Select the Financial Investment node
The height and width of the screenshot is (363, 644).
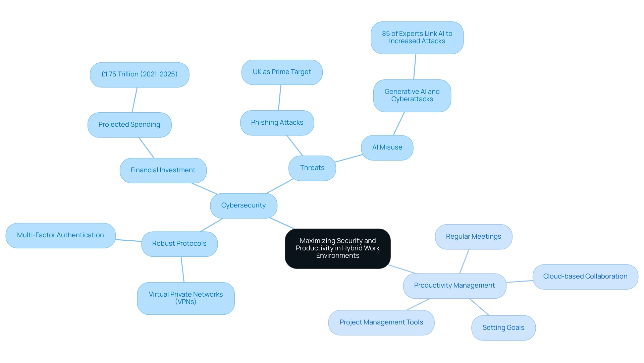coord(164,170)
